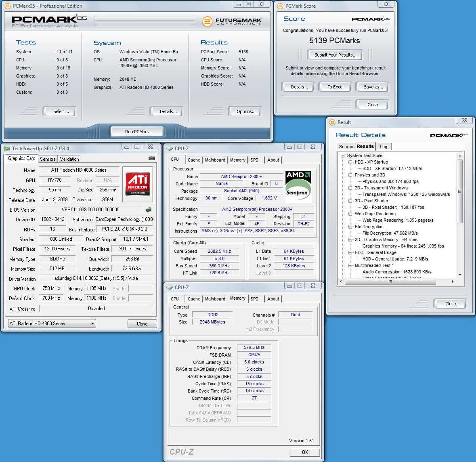This screenshot has width=476, height=462.
Task: Collapse the HDD - XP Startup node
Action: 350,162
